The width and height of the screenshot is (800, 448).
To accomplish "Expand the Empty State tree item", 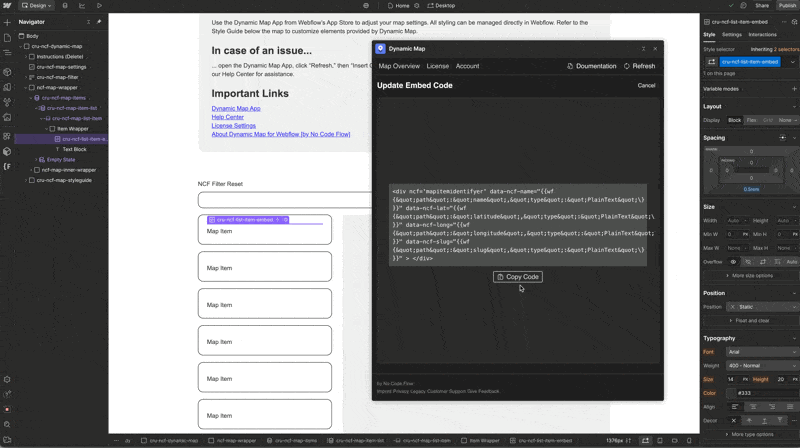I will pyautogui.click(x=36, y=160).
